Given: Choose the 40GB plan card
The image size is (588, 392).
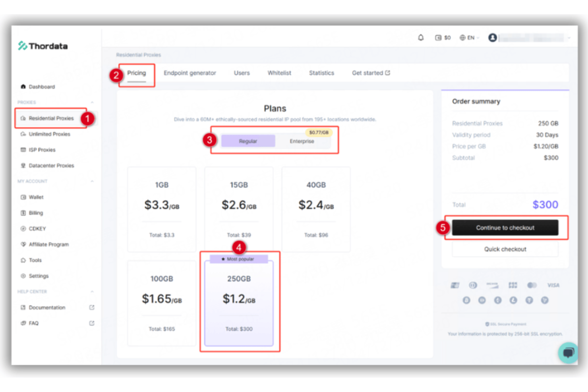Looking at the screenshot, I should coord(316,209).
